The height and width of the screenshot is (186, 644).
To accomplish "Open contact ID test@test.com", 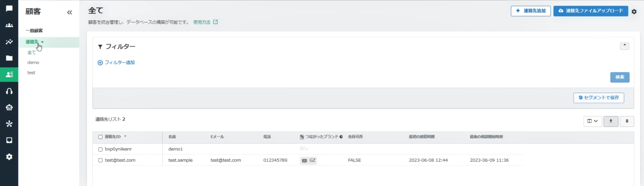I will [120, 160].
